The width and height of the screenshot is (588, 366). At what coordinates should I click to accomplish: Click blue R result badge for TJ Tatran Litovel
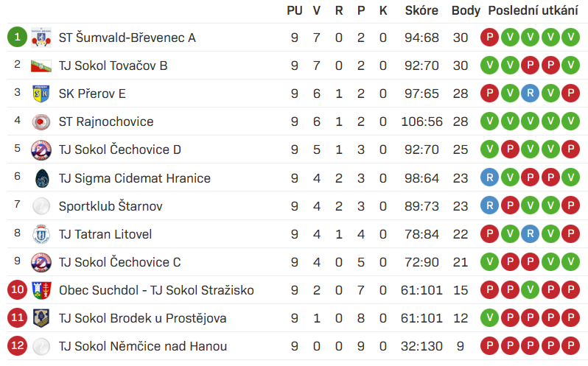click(530, 234)
